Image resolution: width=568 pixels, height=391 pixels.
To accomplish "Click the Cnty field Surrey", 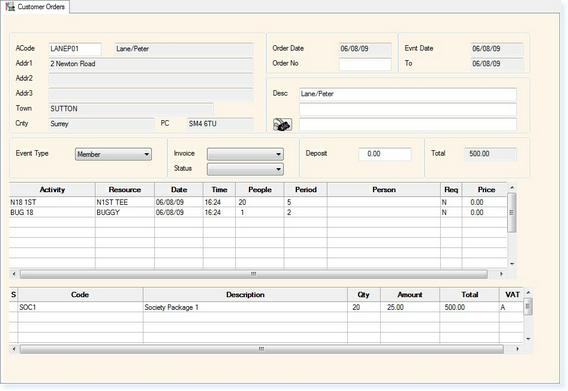I will 101,124.
